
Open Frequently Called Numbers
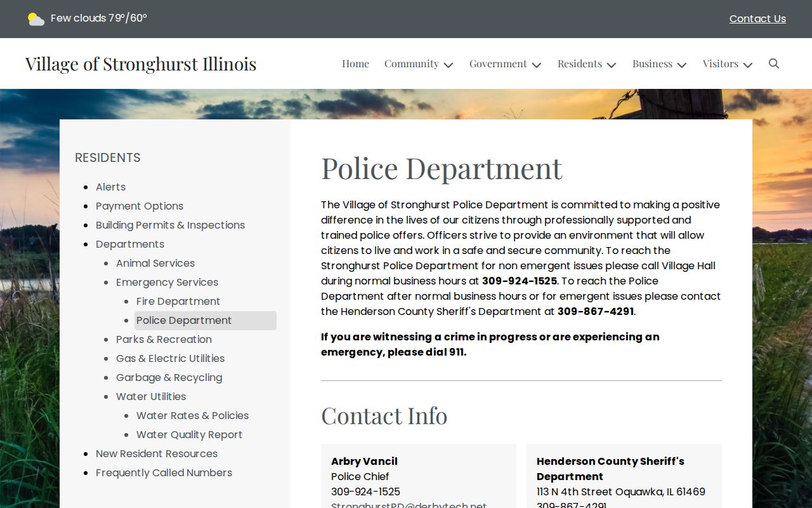(x=164, y=472)
